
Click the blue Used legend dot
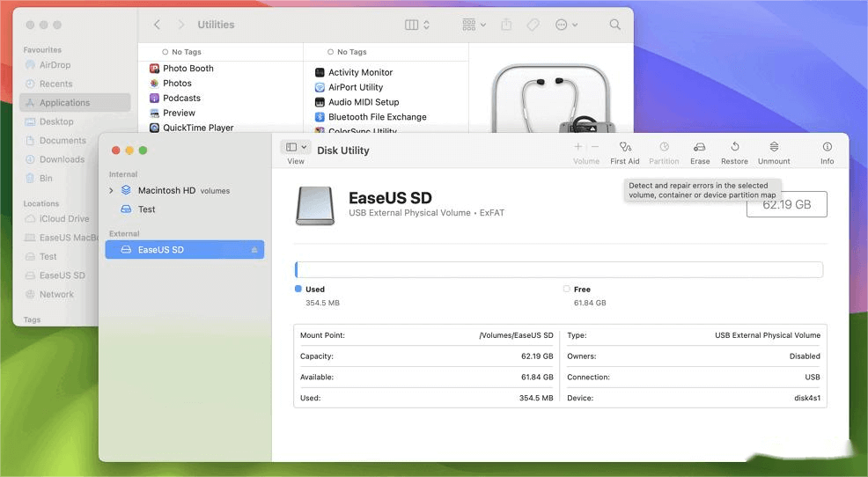pos(298,289)
